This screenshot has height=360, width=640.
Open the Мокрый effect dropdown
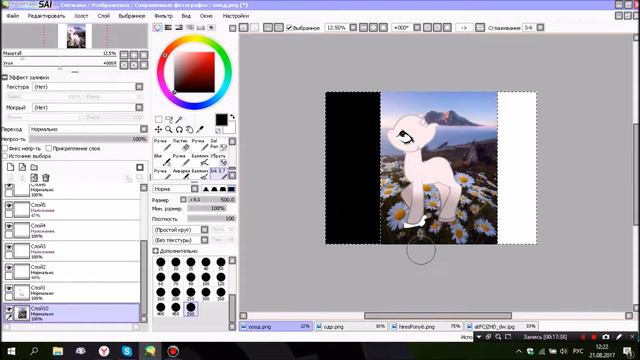tap(139, 107)
